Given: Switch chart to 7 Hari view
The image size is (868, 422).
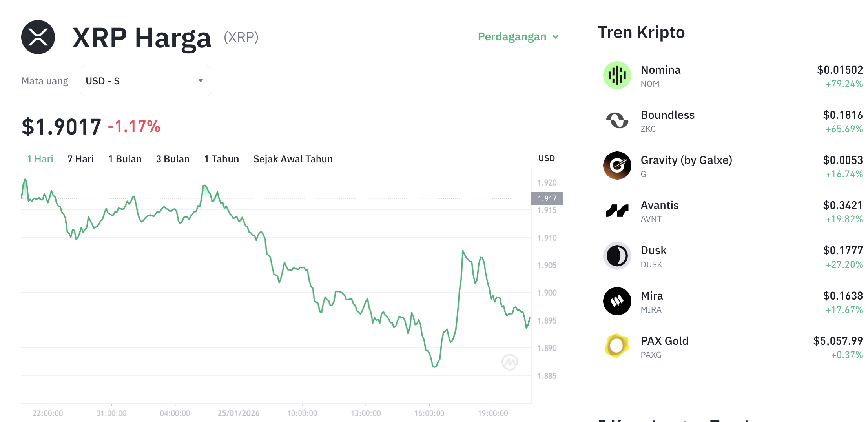Looking at the screenshot, I should [x=80, y=159].
